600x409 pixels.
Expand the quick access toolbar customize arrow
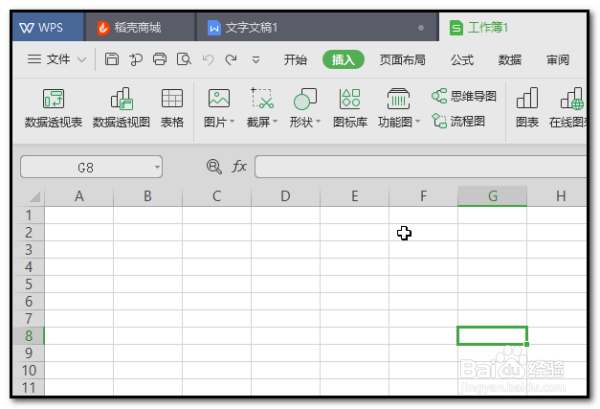click(x=256, y=60)
